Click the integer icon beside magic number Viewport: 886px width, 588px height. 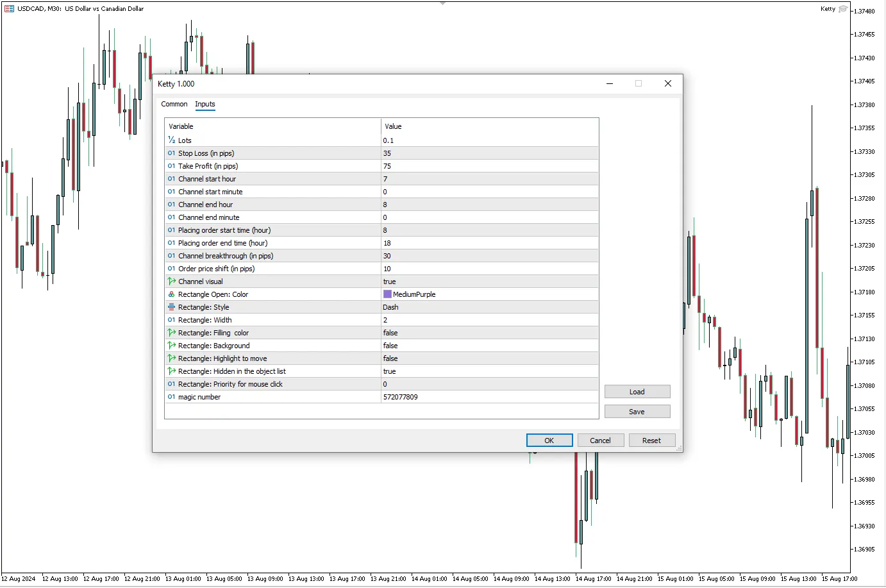point(171,397)
